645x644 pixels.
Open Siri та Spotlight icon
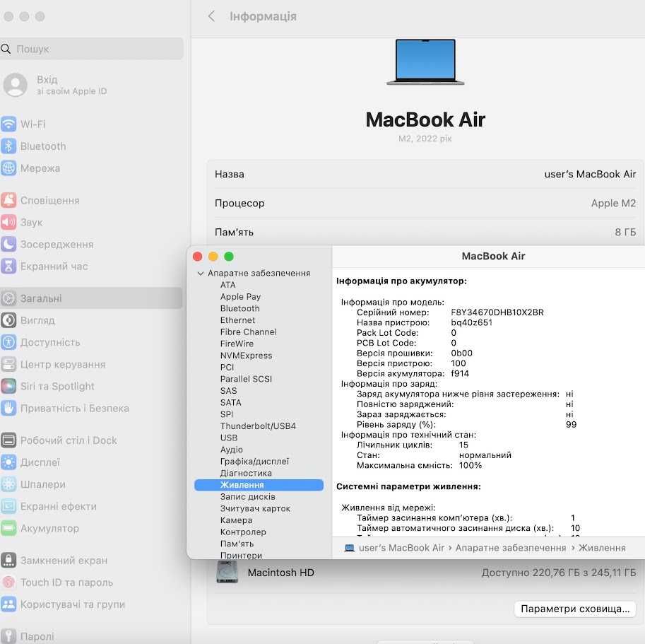click(x=8, y=386)
